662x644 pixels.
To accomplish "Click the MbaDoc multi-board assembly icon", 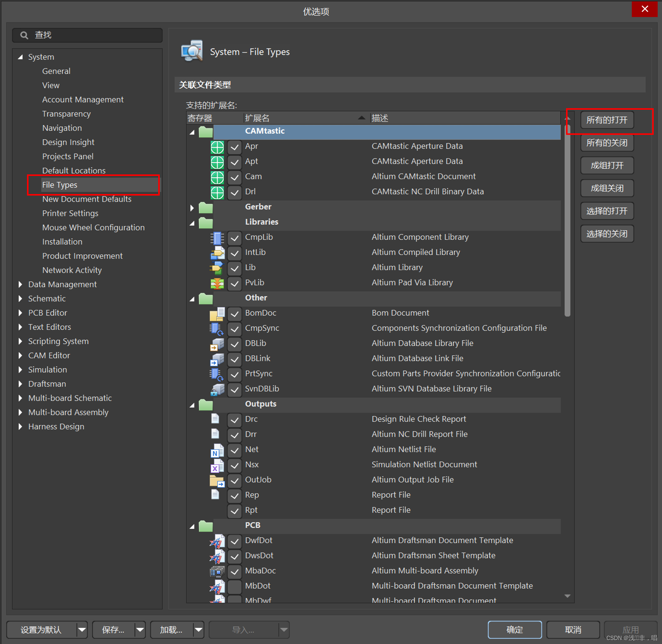I will [x=217, y=571].
